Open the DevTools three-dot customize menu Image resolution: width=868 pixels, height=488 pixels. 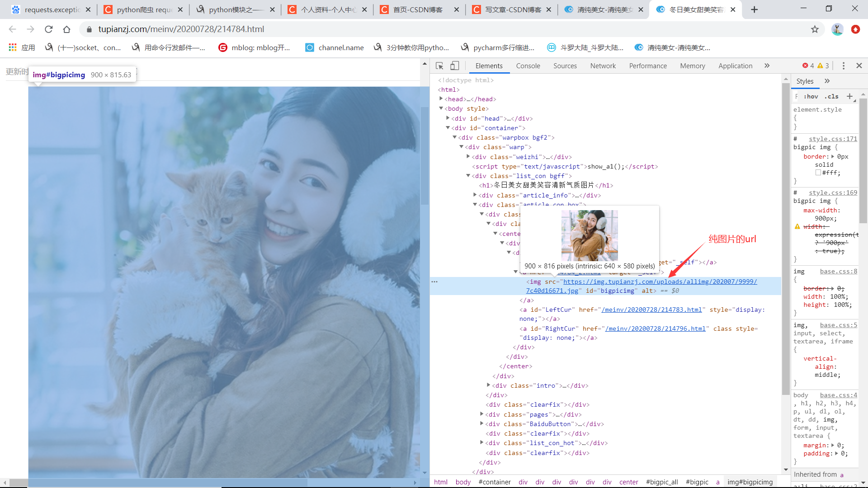(x=843, y=66)
